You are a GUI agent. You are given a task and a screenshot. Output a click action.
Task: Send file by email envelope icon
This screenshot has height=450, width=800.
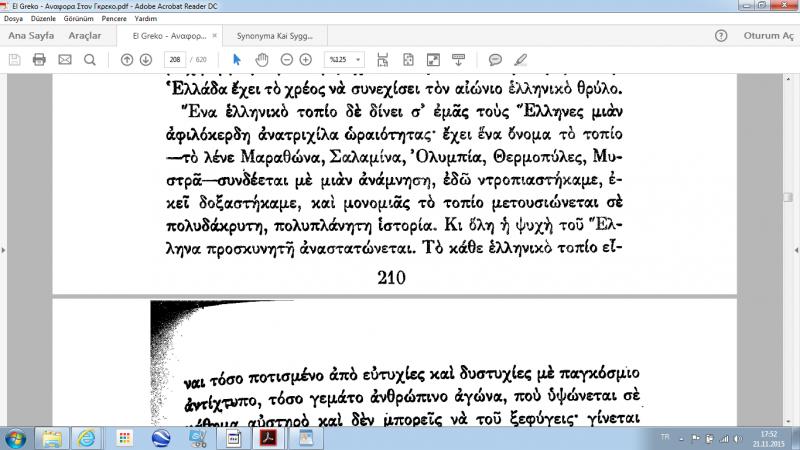click(x=65, y=60)
